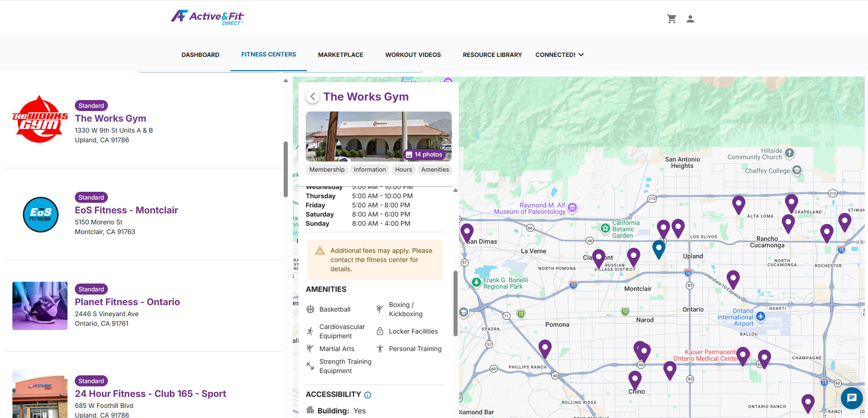
Task: Jump to the Hours section
Action: click(x=403, y=169)
